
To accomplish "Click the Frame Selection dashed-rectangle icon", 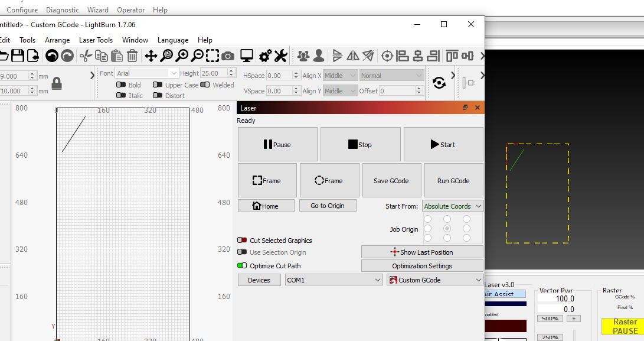I will point(213,56).
